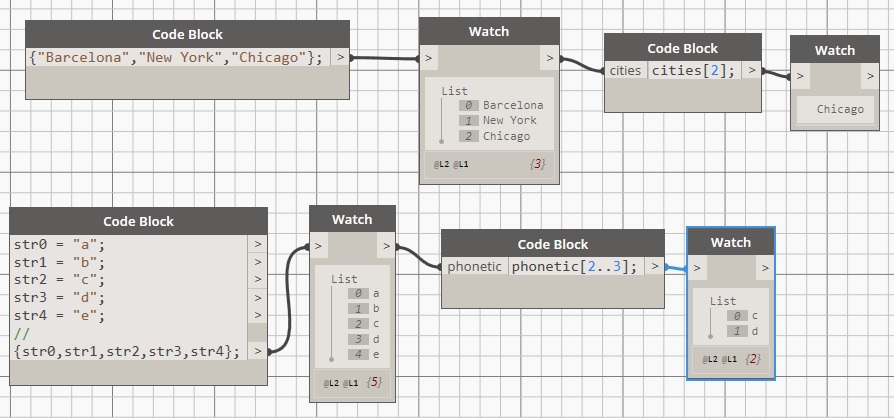
Task: Click output port next to str0 line
Action: coord(258,244)
